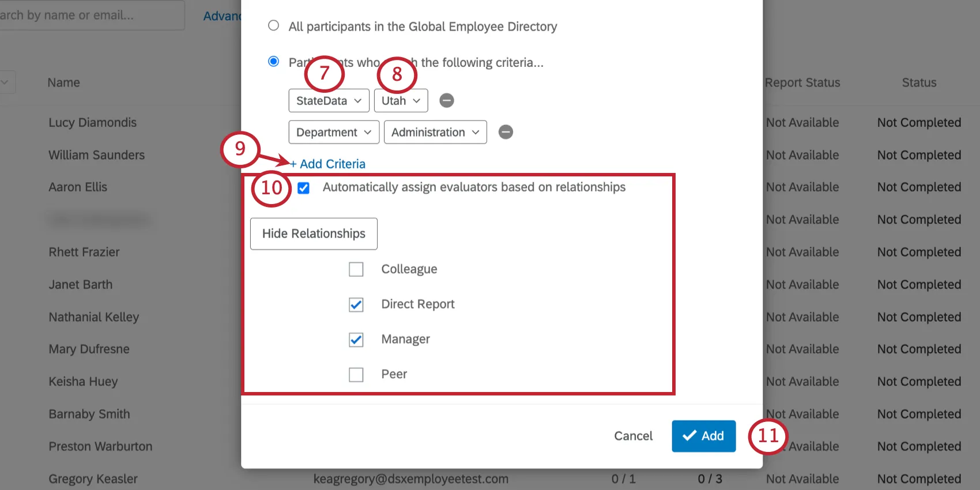Click the Hide Relationships button
980x490 pixels.
click(x=314, y=233)
